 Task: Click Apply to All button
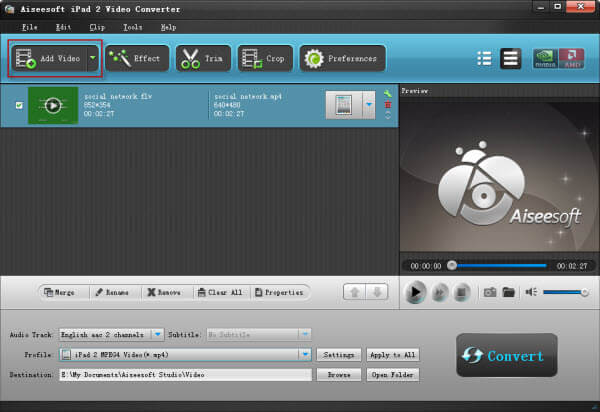pos(393,355)
